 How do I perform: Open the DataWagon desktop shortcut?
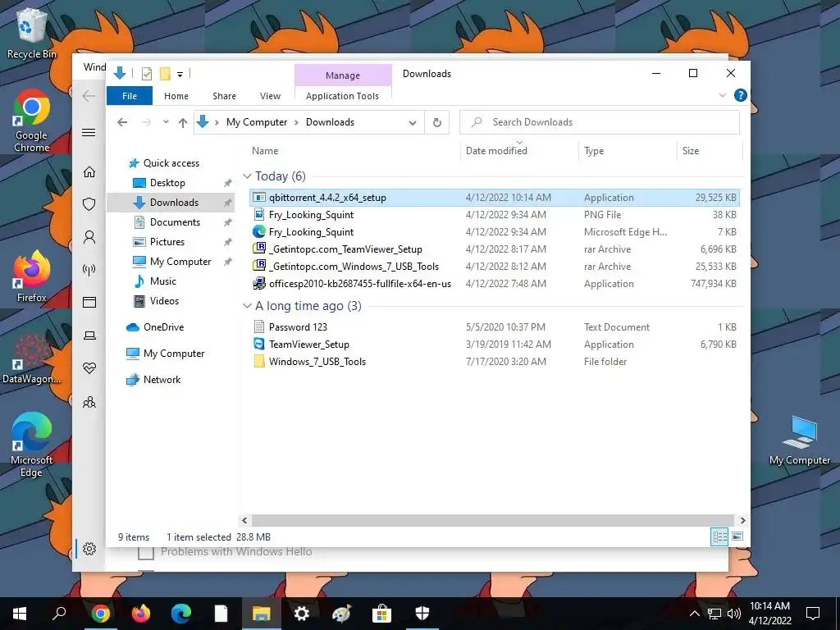pyautogui.click(x=31, y=359)
